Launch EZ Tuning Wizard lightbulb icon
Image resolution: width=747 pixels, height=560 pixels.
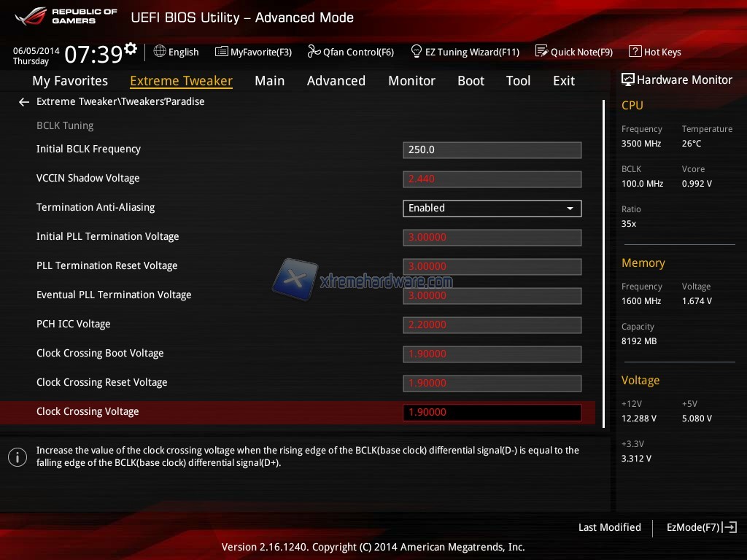417,52
